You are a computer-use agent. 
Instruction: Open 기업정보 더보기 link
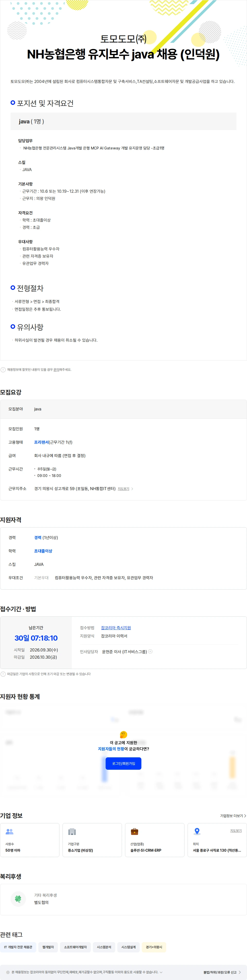[231, 816]
